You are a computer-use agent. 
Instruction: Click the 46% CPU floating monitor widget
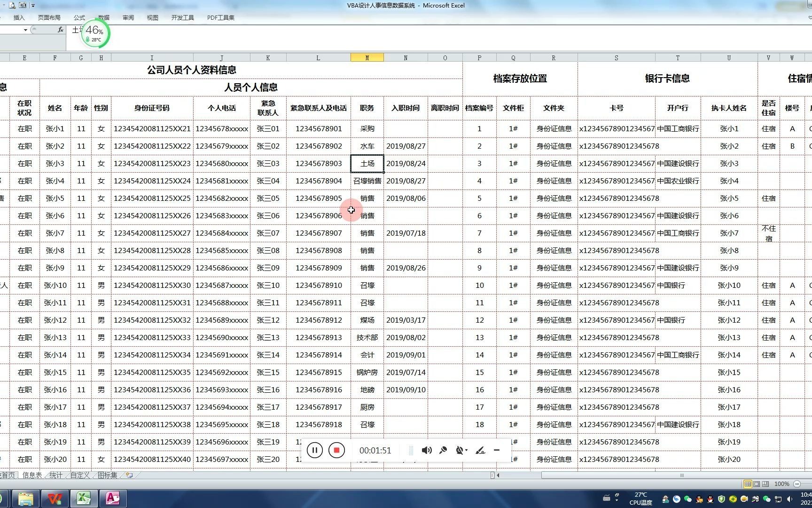95,33
